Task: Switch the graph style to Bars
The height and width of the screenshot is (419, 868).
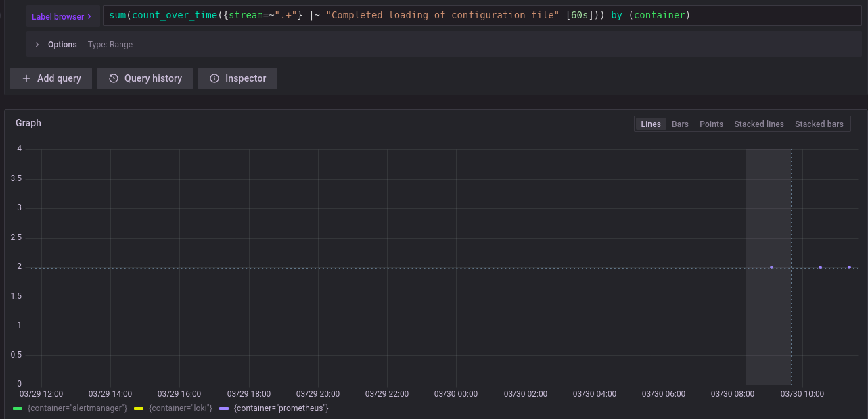Action: point(680,124)
